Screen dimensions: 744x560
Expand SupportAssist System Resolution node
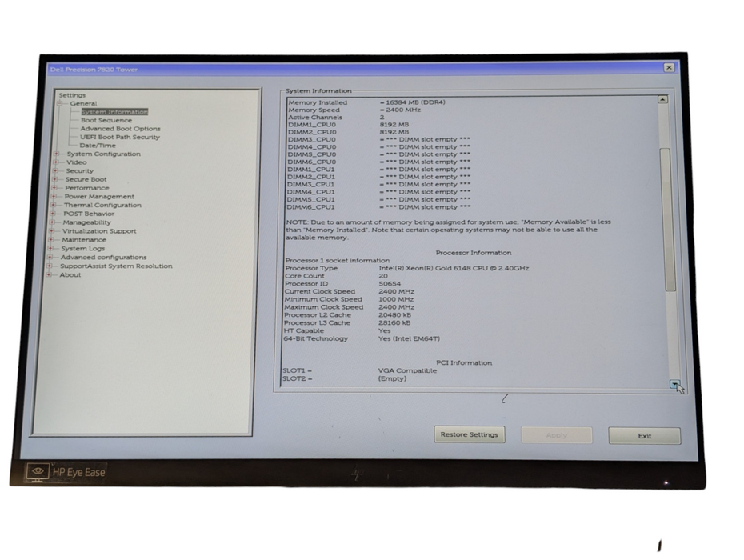point(50,266)
